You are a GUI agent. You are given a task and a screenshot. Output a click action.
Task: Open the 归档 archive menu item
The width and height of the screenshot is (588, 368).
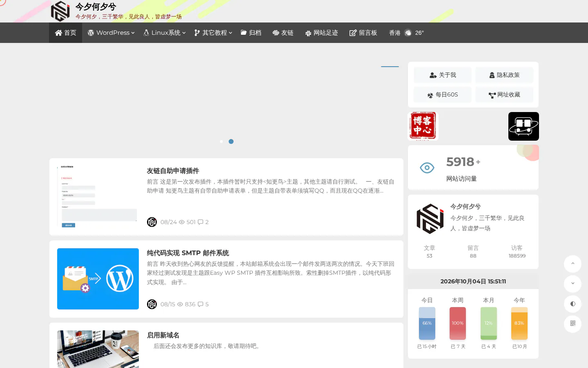coord(251,33)
